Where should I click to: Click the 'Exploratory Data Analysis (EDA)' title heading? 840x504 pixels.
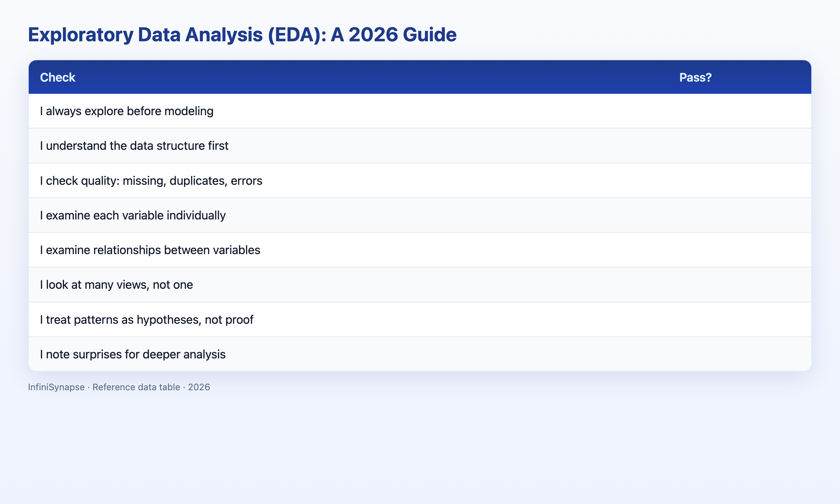pyautogui.click(x=242, y=35)
